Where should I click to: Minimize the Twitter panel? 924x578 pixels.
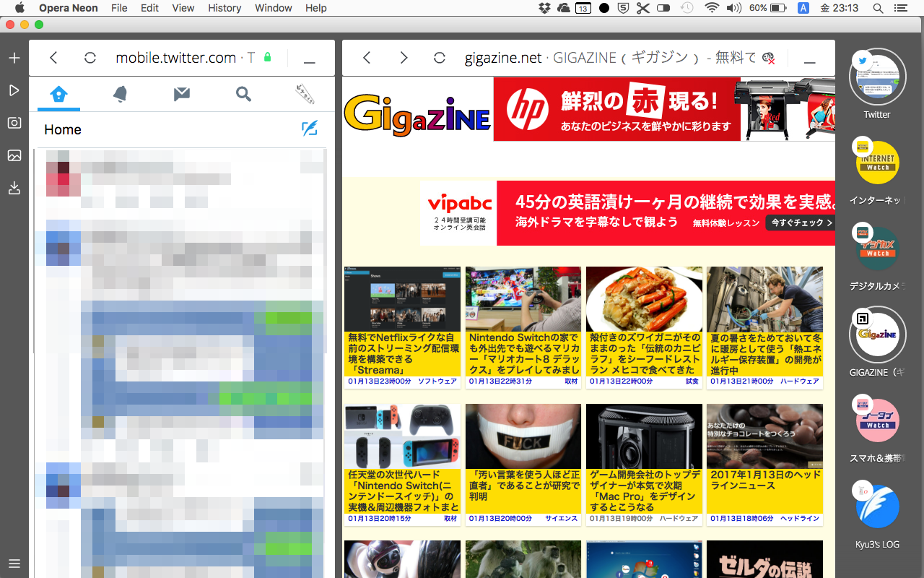coord(309,62)
